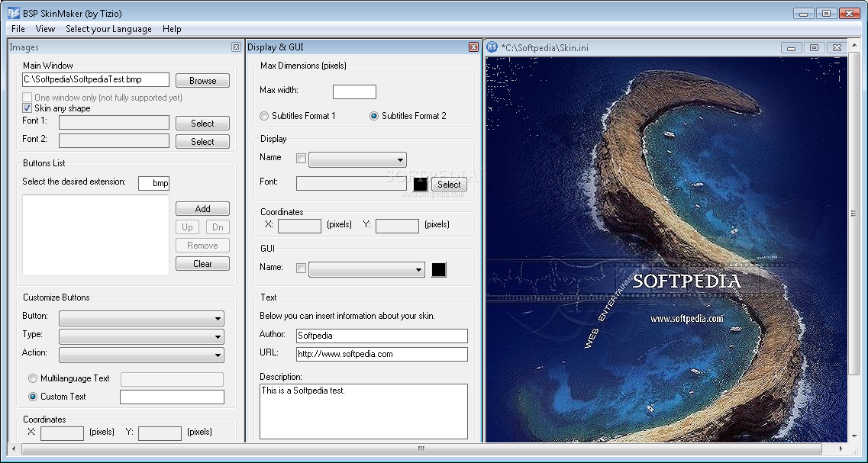
Task: Click the Font 2 field
Action: point(114,140)
